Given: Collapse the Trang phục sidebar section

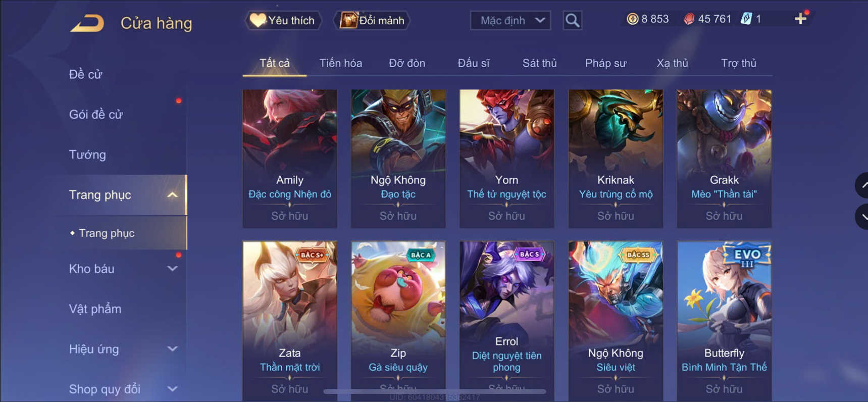Looking at the screenshot, I should (172, 195).
